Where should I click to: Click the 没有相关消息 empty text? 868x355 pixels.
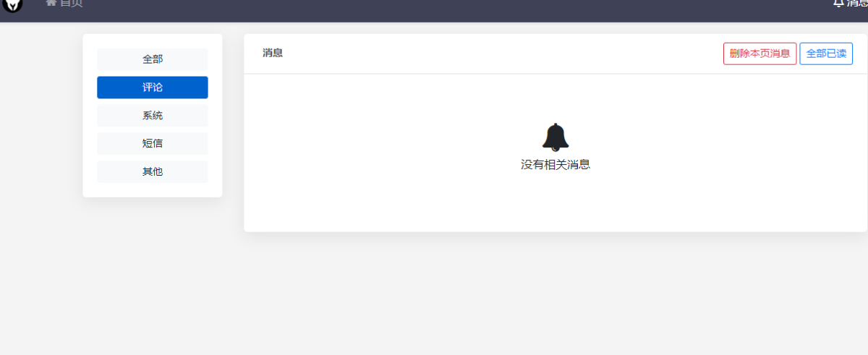point(556,165)
